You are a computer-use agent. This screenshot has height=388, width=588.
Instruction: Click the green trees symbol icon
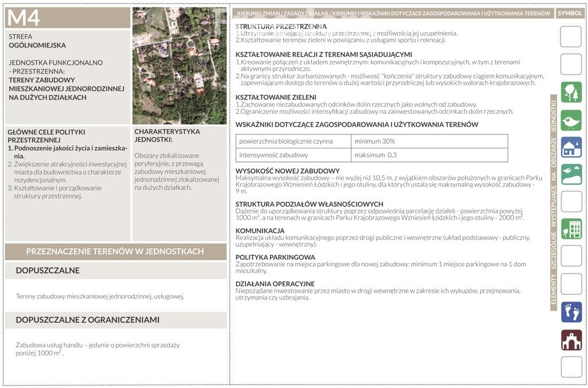(x=571, y=92)
